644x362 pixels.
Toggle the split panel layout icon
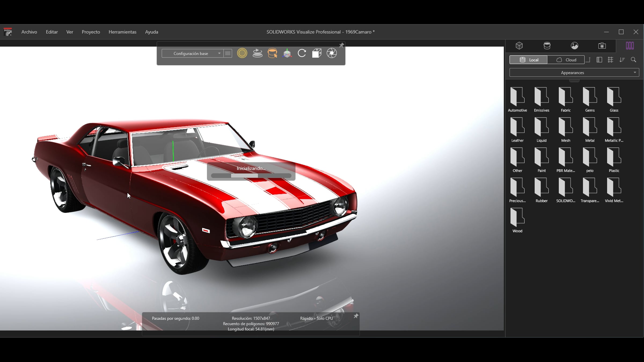coord(599,60)
